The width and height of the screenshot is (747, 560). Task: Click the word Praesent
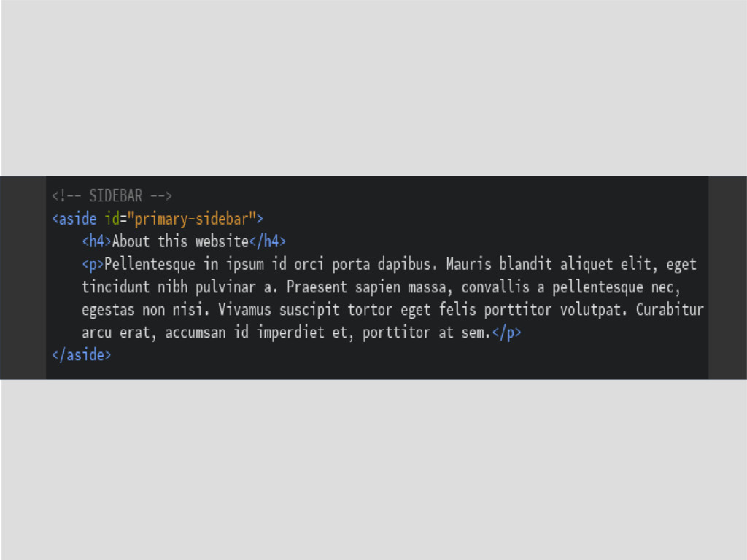click(317, 287)
